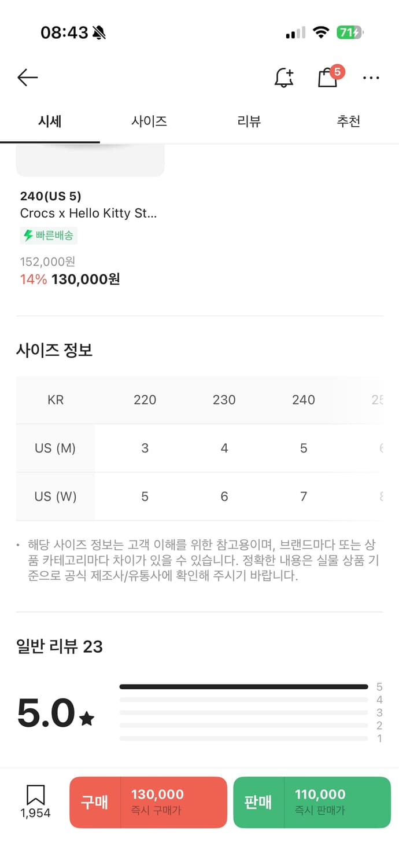The width and height of the screenshot is (399, 868).
Task: Select KR size 240 in size table
Action: pyautogui.click(x=303, y=400)
